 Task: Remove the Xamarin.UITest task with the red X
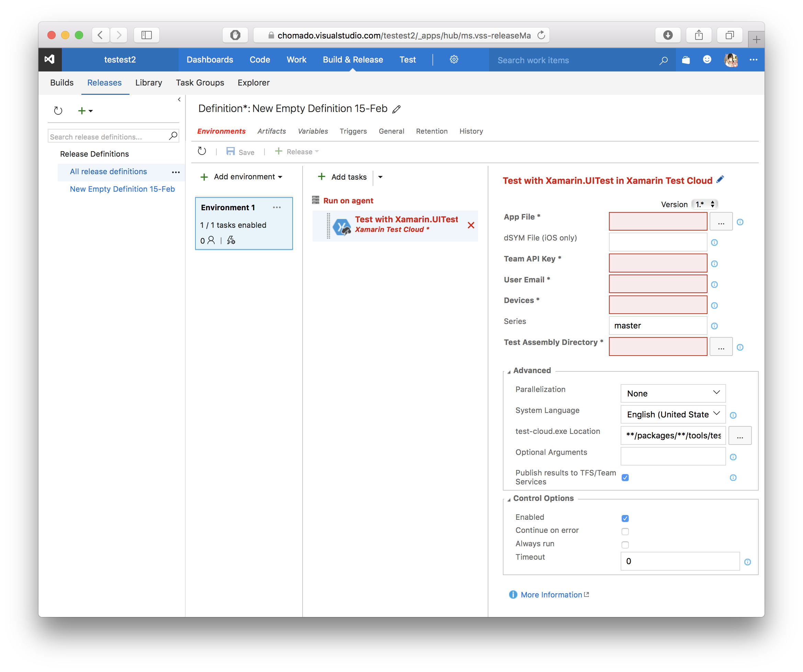(471, 225)
